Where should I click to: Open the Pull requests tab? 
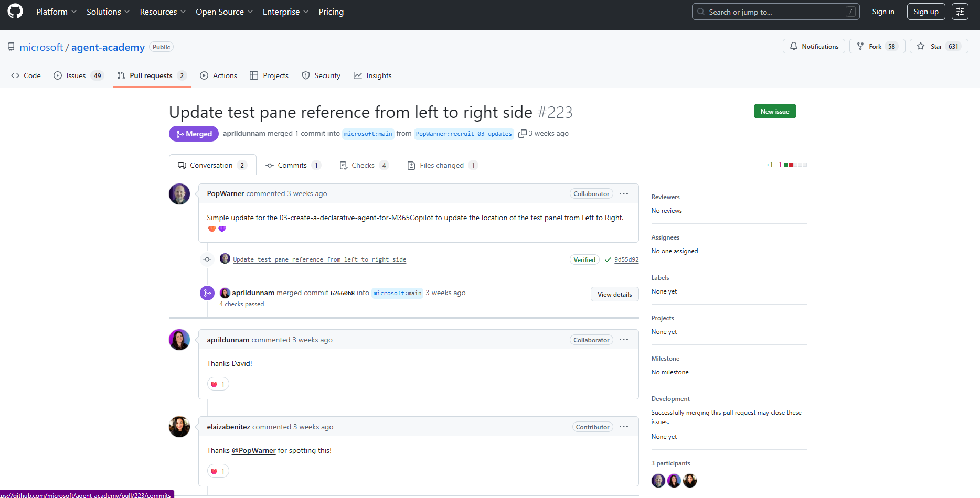click(152, 75)
